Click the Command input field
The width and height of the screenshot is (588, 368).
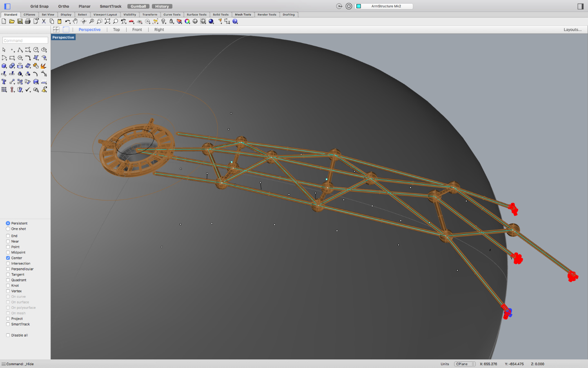(x=25, y=40)
